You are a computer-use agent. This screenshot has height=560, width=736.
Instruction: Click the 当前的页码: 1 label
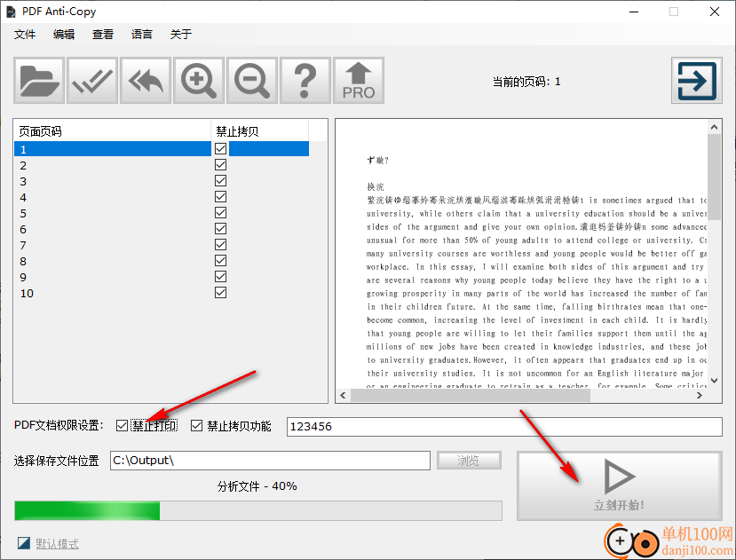point(526,82)
